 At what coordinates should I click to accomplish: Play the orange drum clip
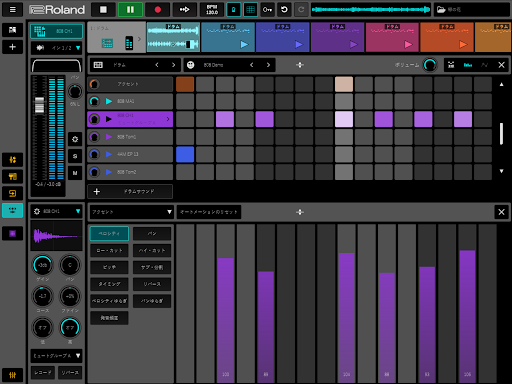coord(463,44)
